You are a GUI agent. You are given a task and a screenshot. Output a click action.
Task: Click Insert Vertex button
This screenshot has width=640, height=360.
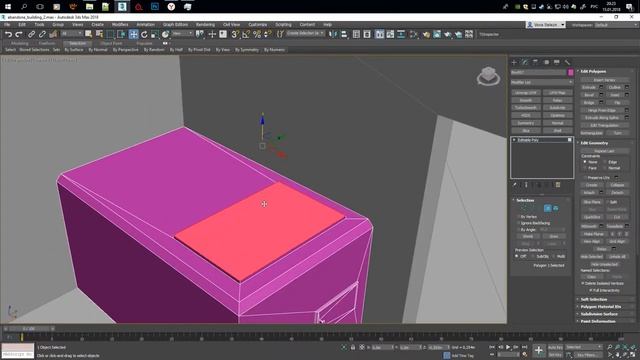point(604,80)
